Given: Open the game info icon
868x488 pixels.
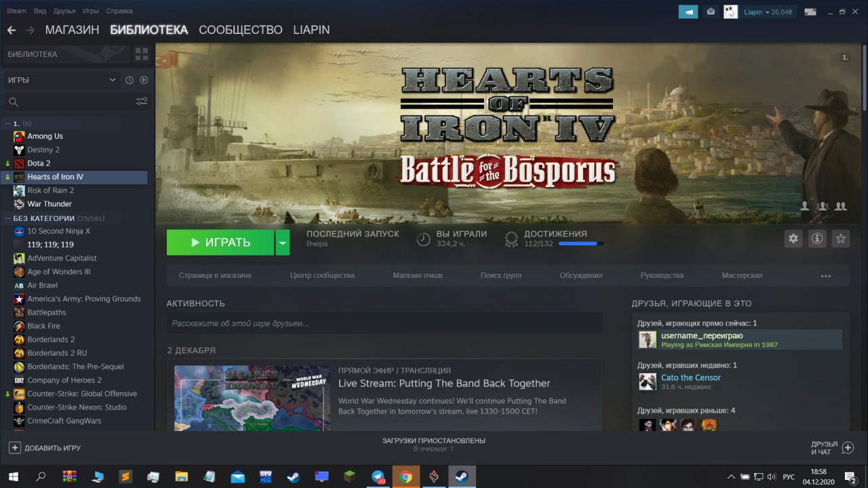Looking at the screenshot, I should point(817,239).
